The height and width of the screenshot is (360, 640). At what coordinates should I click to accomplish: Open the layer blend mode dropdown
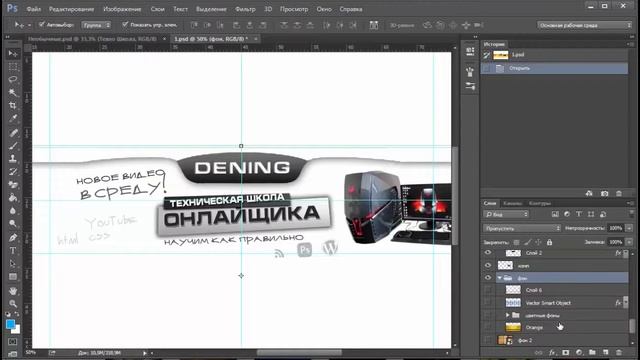pyautogui.click(x=522, y=228)
